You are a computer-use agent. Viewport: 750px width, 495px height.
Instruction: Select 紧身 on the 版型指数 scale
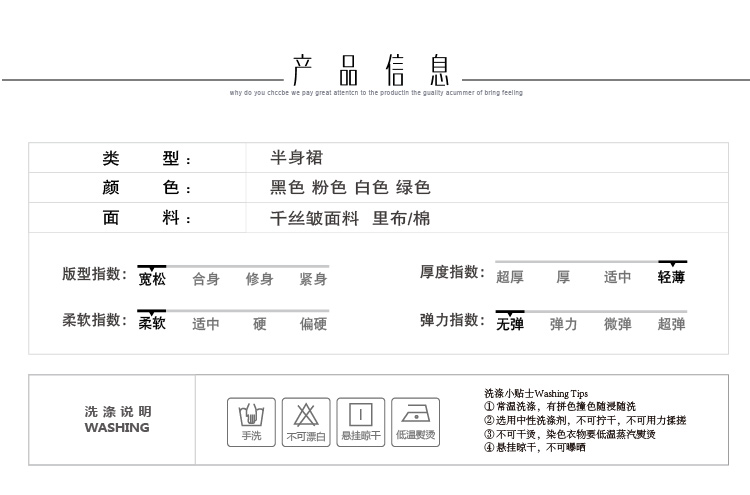[313, 279]
